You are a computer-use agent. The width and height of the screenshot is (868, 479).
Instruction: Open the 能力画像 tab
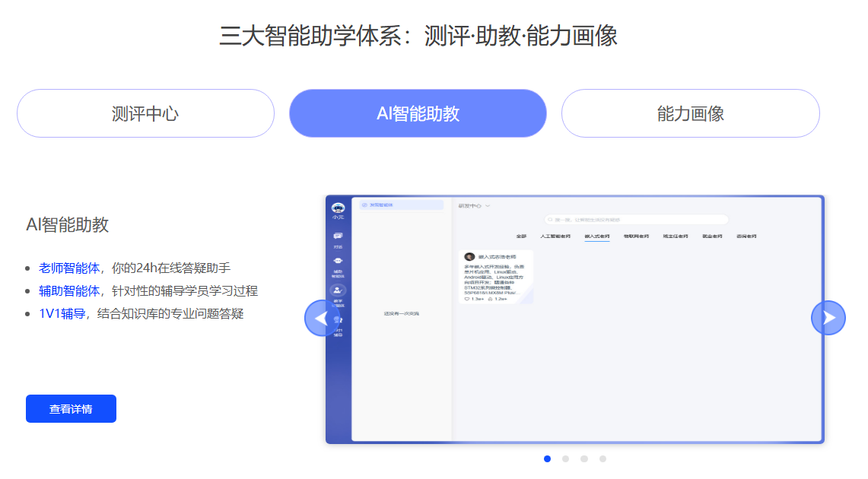pos(690,113)
